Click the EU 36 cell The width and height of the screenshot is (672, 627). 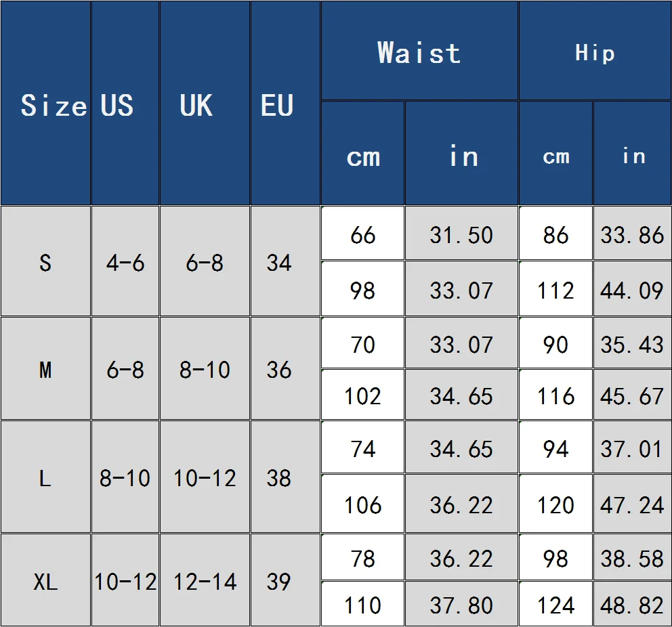point(285,369)
